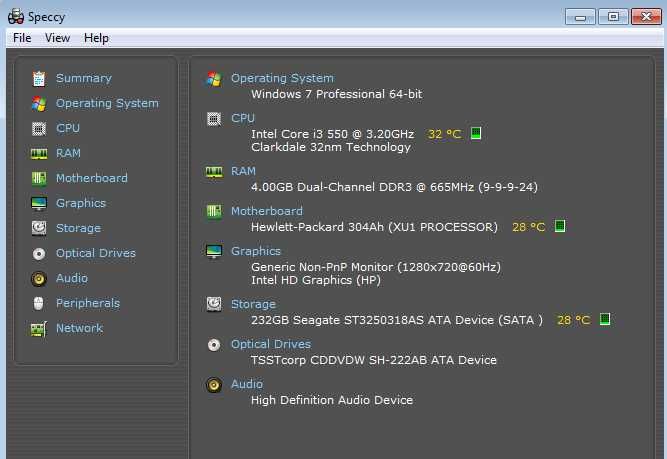The height and width of the screenshot is (459, 667).
Task: Click the Intel HD Graphics (HP) text
Action: click(316, 280)
